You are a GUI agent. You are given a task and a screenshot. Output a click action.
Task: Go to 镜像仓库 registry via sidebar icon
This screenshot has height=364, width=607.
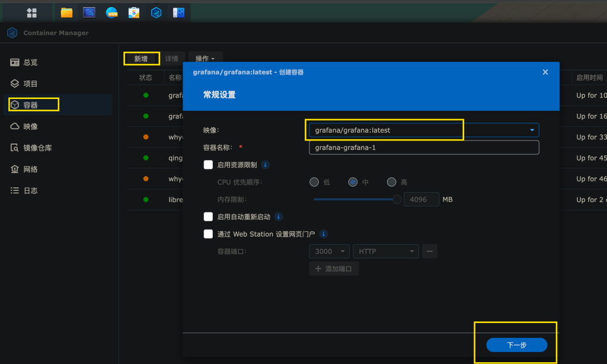pos(34,147)
